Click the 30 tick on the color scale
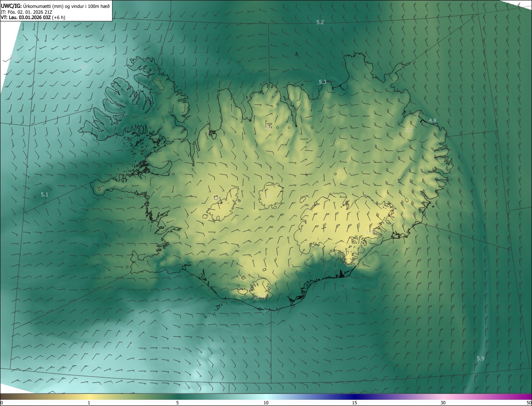Screen dimensions: 532x406 click(443, 403)
